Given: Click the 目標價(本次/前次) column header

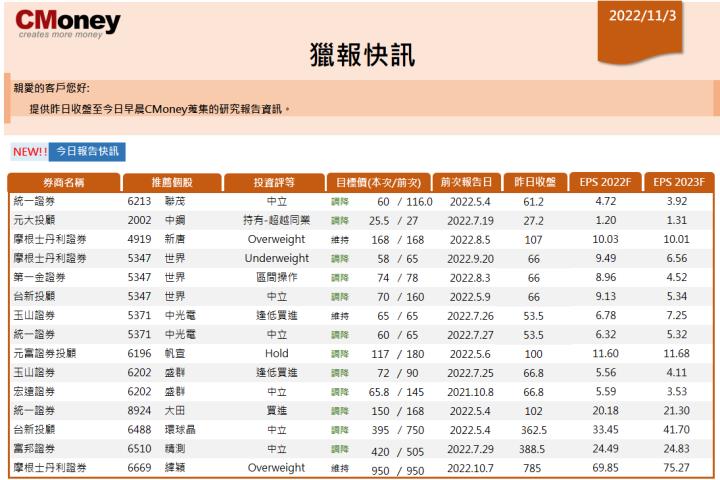Looking at the screenshot, I should click(378, 182).
